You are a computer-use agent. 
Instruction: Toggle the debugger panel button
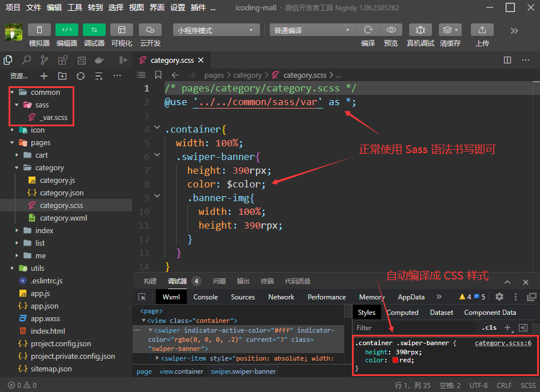(x=94, y=30)
